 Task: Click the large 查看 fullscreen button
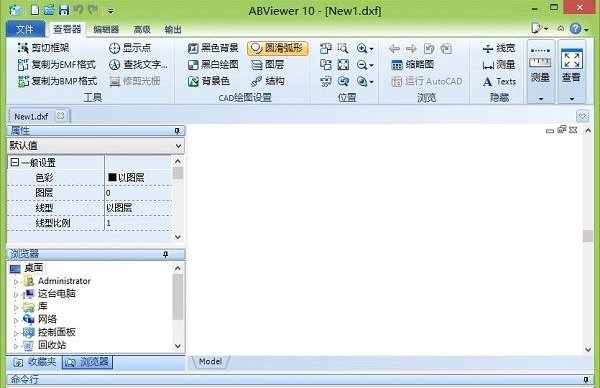pyautogui.click(x=571, y=66)
